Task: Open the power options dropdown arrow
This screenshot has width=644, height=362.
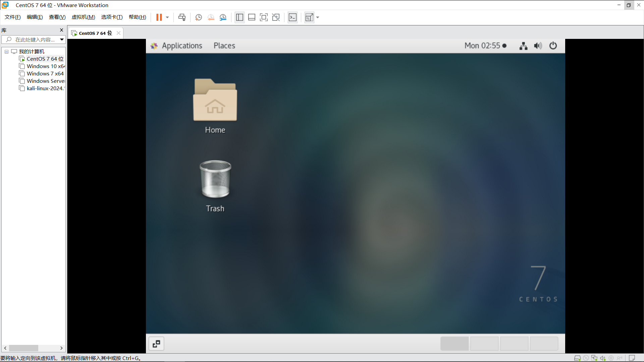Action: (167, 17)
